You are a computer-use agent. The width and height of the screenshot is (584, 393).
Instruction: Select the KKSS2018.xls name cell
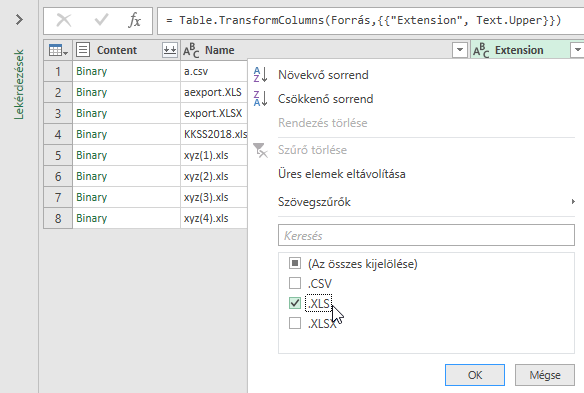(214, 134)
